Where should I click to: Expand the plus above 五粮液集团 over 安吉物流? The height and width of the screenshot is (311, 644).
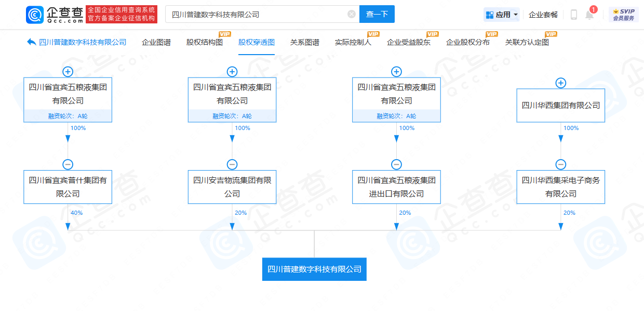232,72
